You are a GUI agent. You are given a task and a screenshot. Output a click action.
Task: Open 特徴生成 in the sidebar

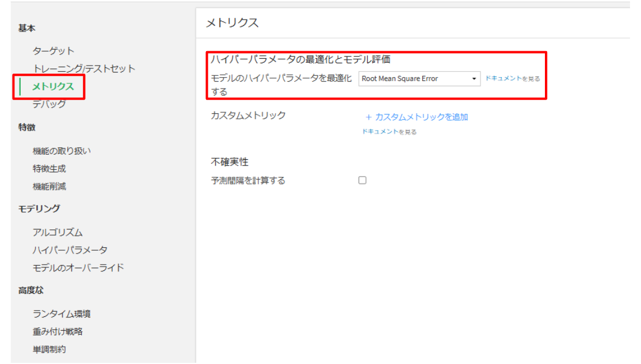49,168
